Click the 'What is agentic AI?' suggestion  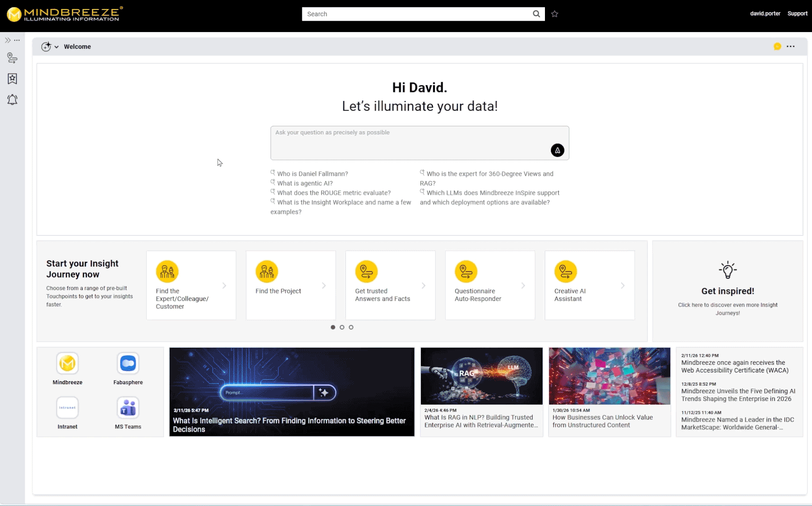coord(304,183)
